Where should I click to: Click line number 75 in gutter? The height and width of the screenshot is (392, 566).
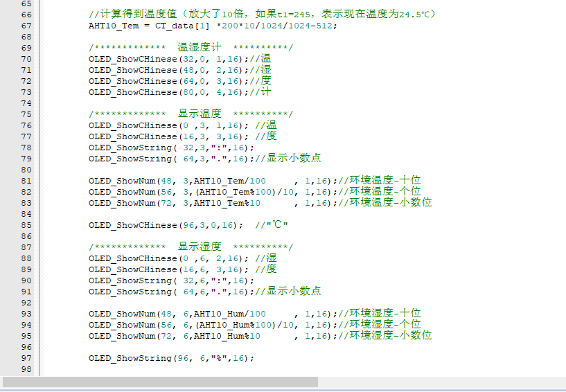click(x=26, y=114)
